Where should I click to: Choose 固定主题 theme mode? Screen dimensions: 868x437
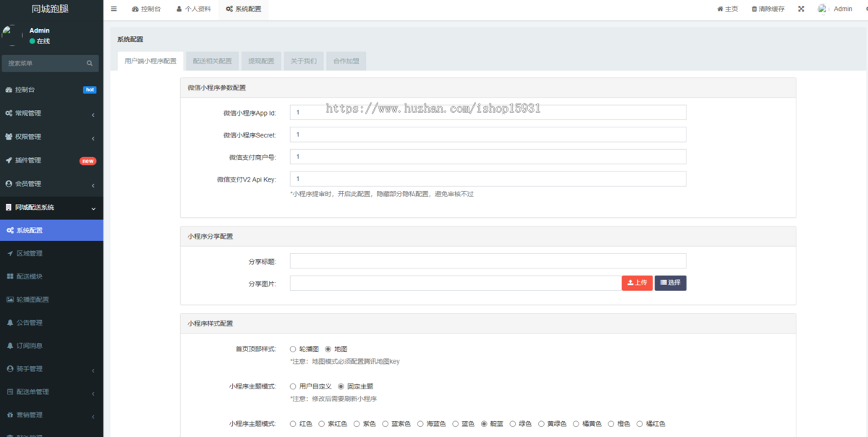coord(341,386)
